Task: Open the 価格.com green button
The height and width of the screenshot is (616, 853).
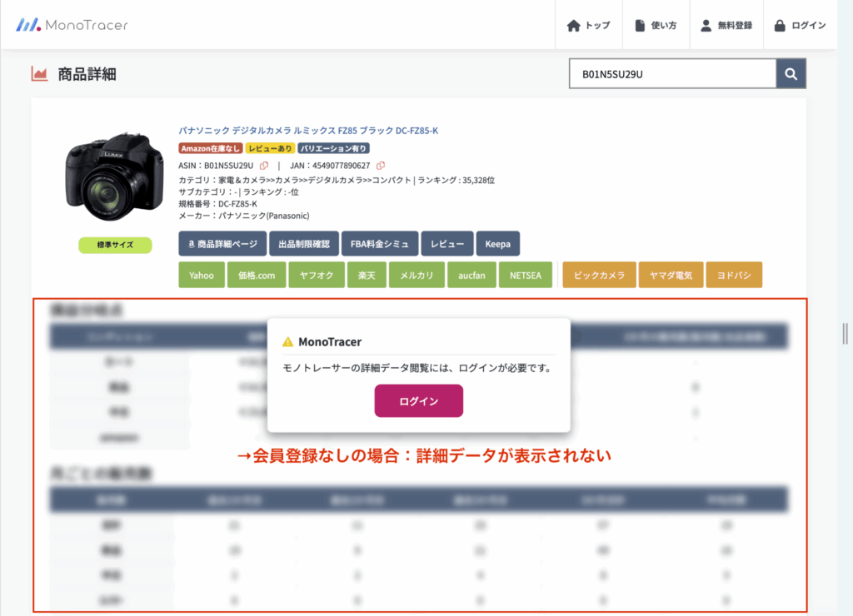Action: pyautogui.click(x=257, y=275)
